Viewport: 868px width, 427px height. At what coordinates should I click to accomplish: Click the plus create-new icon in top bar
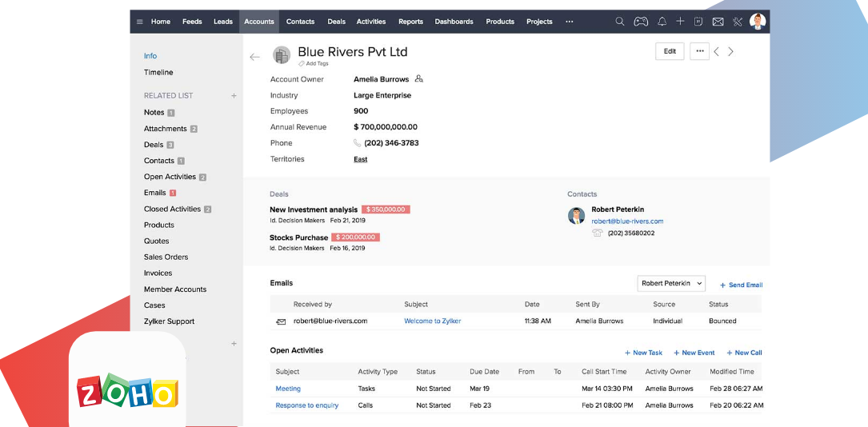pos(680,22)
